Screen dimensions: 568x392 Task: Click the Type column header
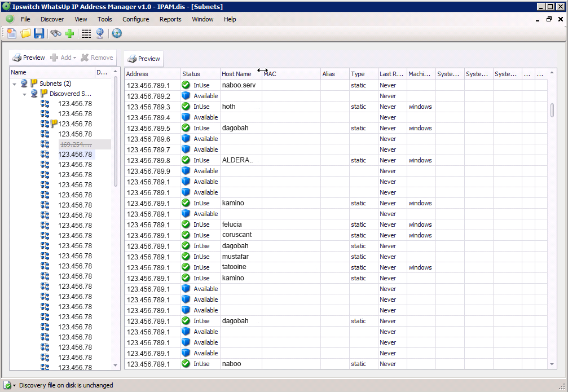364,74
